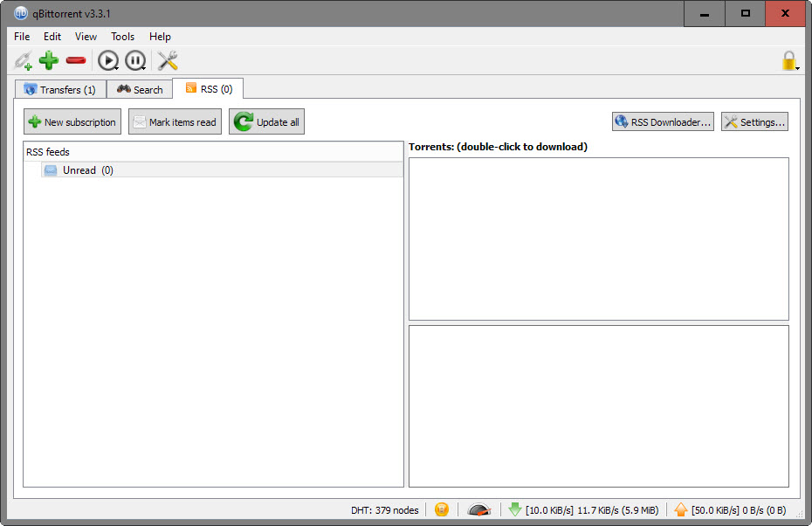Click the qBittorrent logo in title bar
812x526 pixels.
tap(21, 13)
